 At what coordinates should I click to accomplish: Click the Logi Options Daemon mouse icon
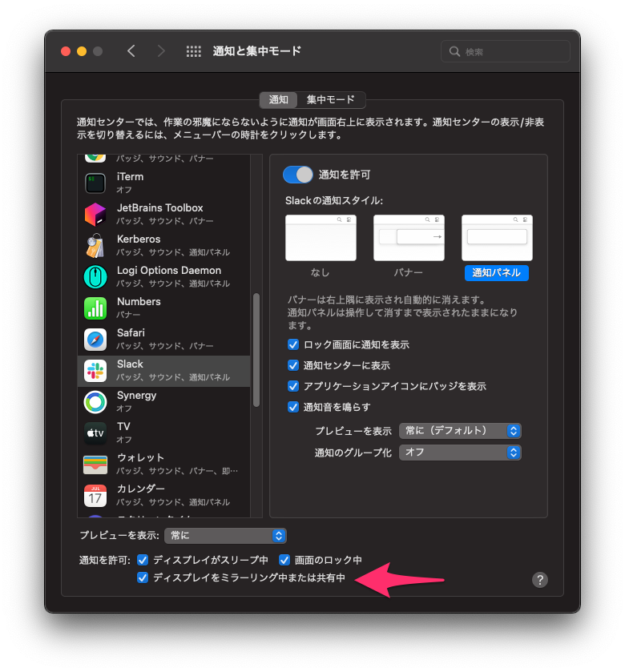(x=95, y=277)
